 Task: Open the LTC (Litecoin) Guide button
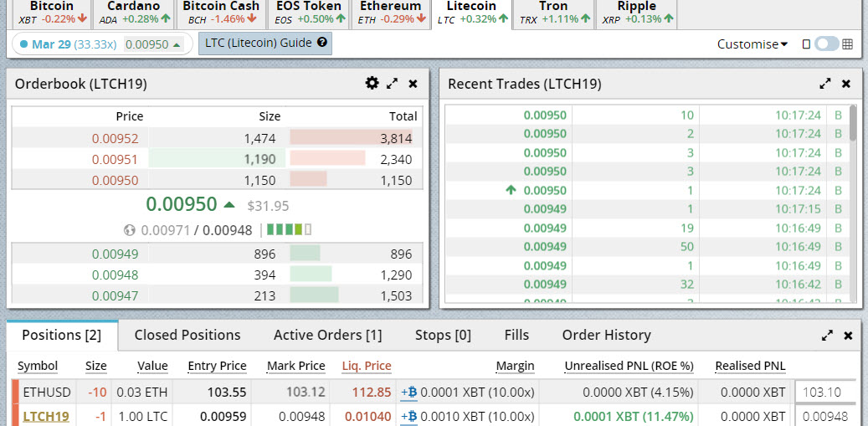265,44
